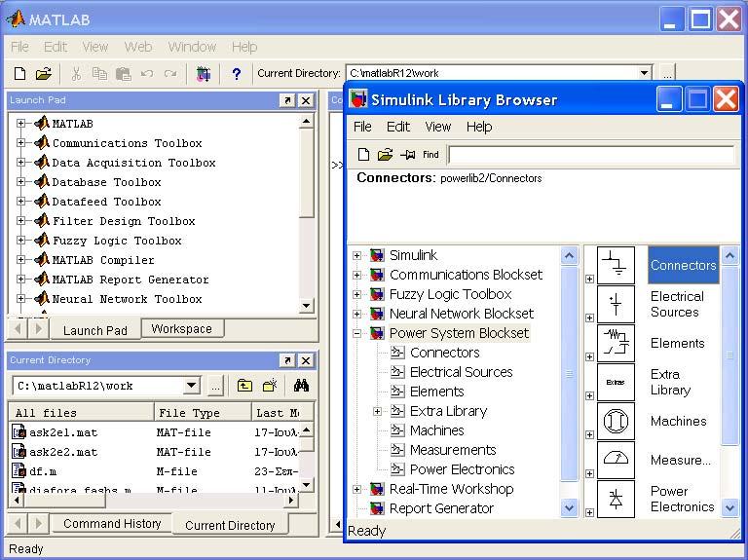The height and width of the screenshot is (560, 748).
Task: Sort by File Type column header
Action: (203, 413)
